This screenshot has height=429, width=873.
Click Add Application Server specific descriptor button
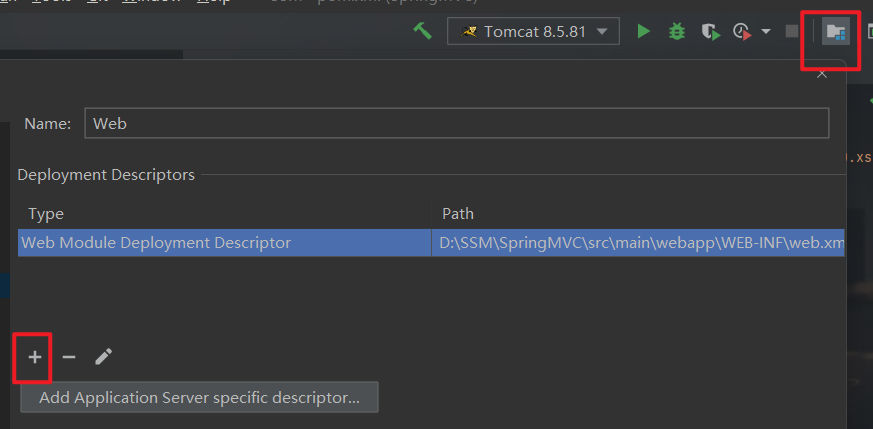(x=199, y=398)
